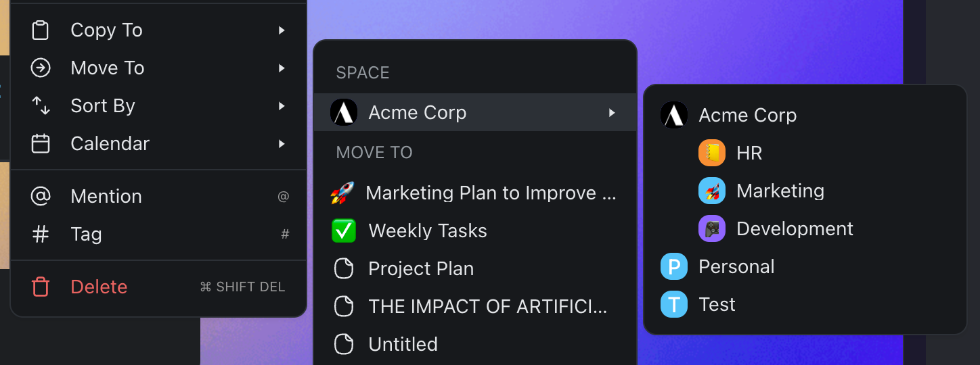Click the Move To arrow-circle icon
980x365 pixels.
pyautogui.click(x=41, y=68)
